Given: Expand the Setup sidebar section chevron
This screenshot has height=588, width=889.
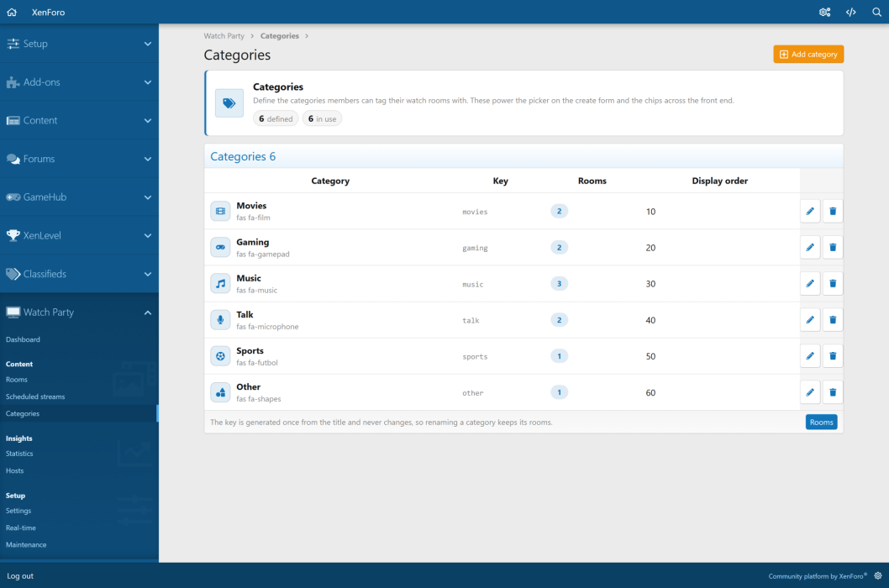Looking at the screenshot, I should coord(147,44).
